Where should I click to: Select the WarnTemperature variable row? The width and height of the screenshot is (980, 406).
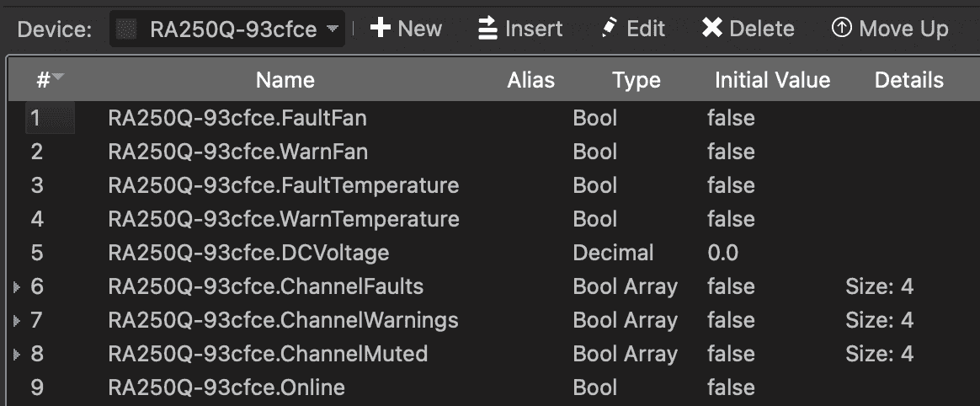[x=284, y=219]
